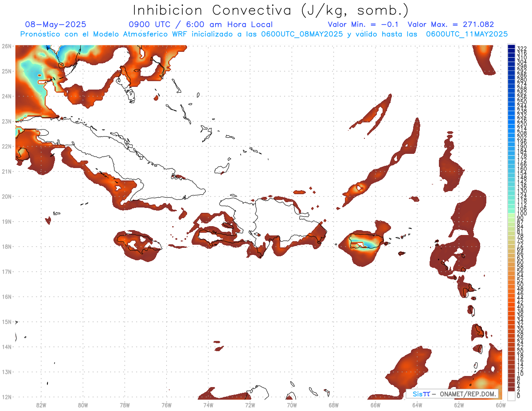Click the 82W longitude label
The width and height of the screenshot is (532, 411).
41,405
